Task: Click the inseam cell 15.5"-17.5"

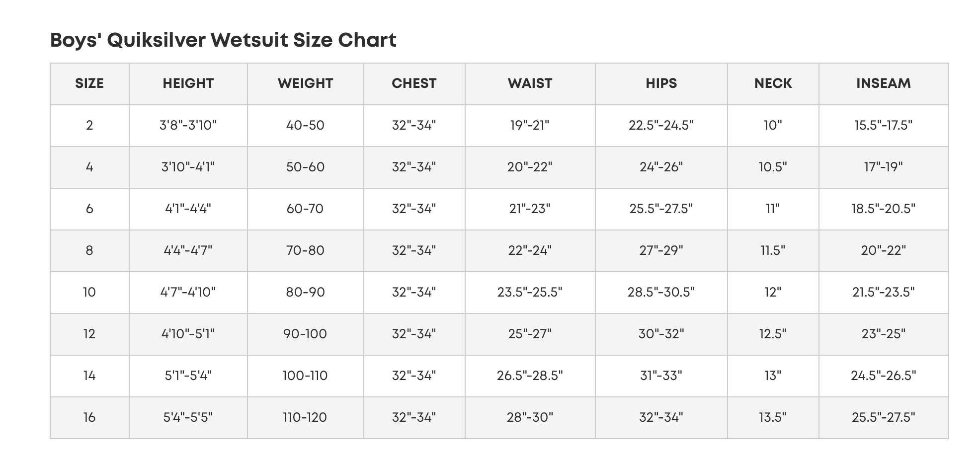Action: (x=883, y=125)
